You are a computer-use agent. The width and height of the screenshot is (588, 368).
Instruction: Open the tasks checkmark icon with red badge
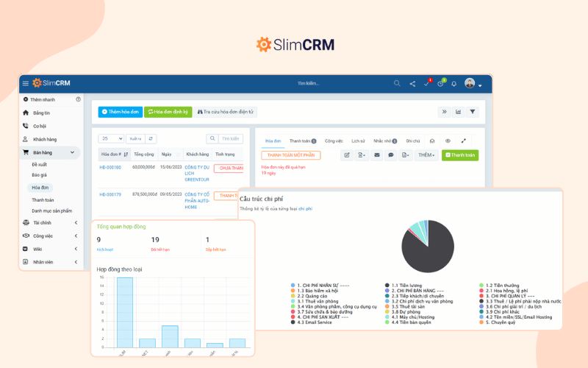[427, 83]
